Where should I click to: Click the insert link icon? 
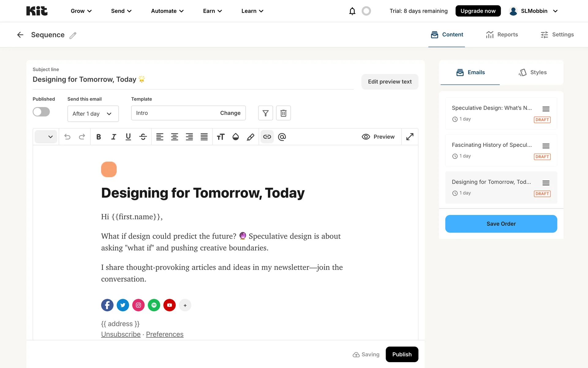pyautogui.click(x=267, y=137)
